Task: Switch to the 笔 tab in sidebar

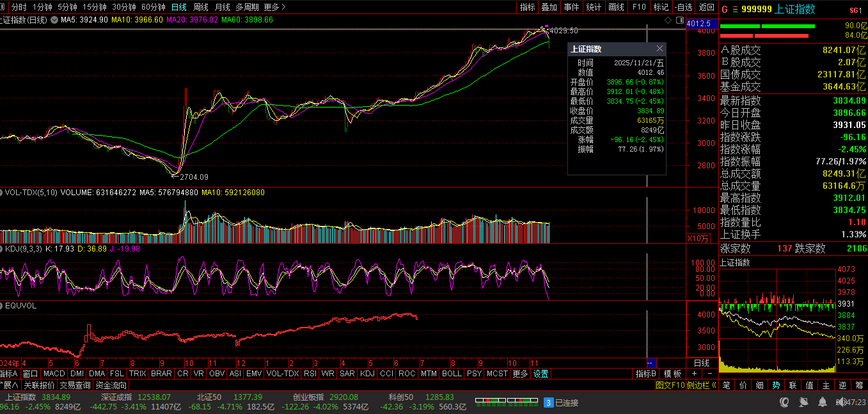Action: pos(726,385)
